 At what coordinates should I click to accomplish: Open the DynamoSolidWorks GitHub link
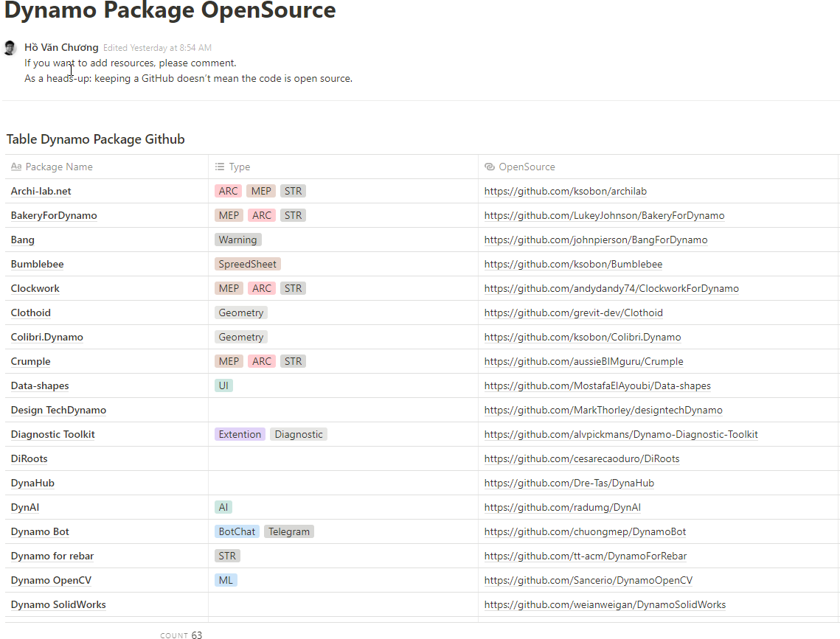(605, 604)
